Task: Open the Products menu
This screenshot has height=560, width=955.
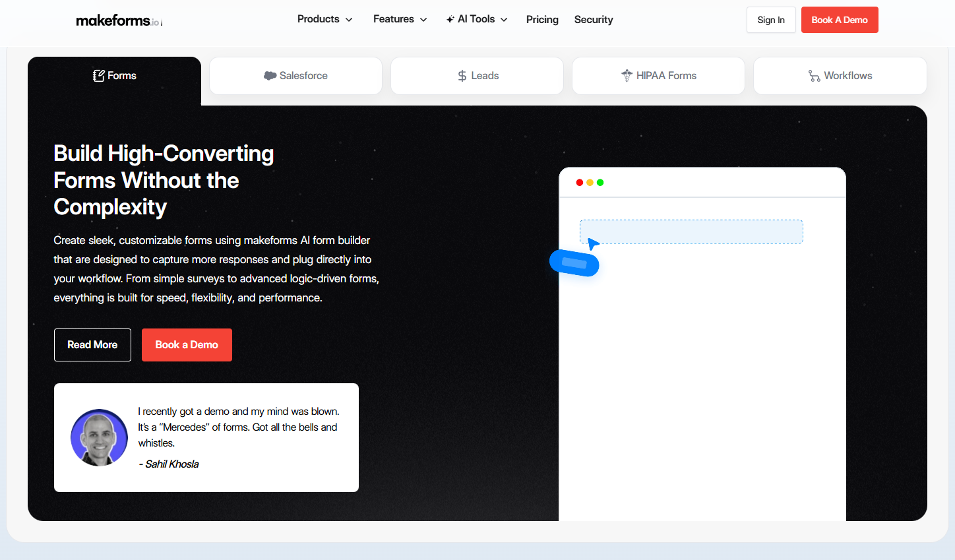Action: 325,19
